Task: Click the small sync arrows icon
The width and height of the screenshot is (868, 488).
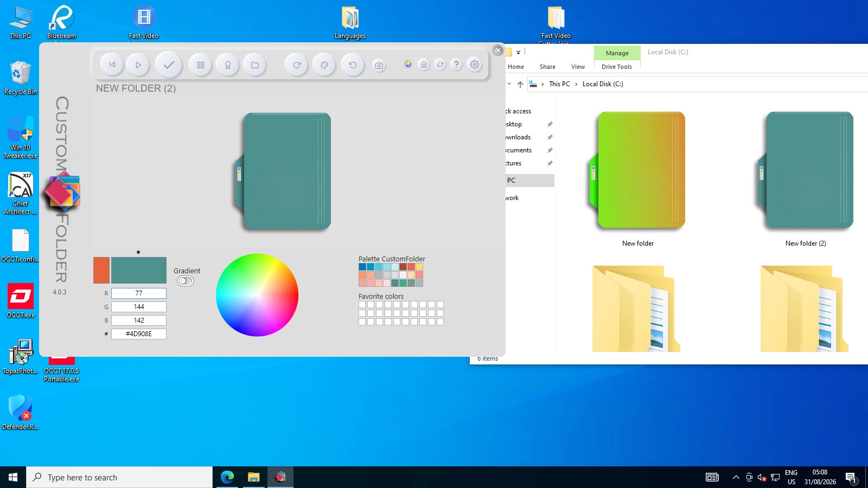Action: pos(440,65)
